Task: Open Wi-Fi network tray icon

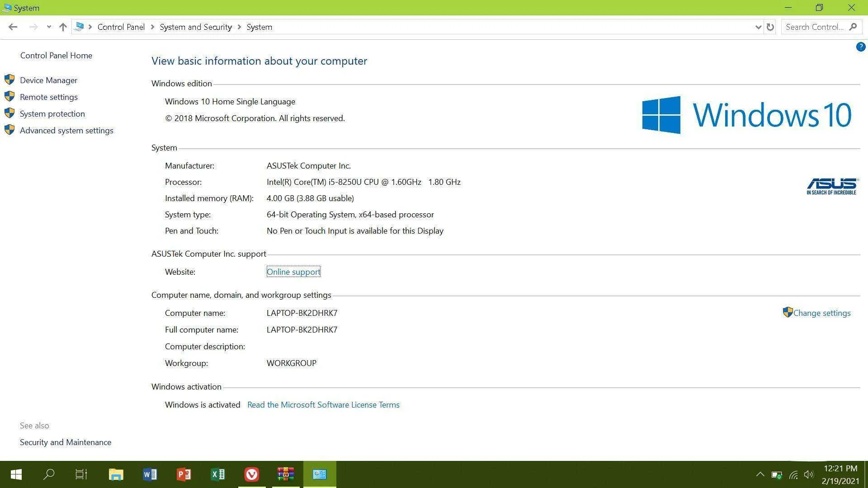Action: point(793,475)
